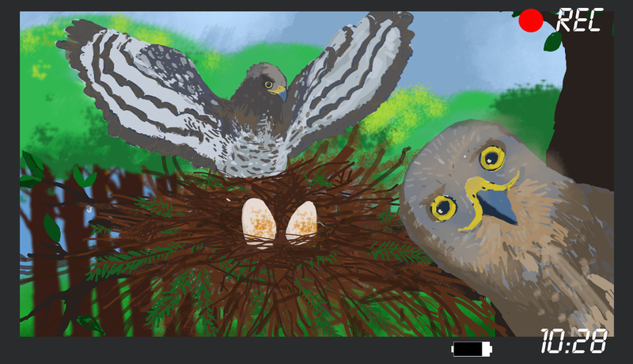Screen dimensions: 633x364
Task: Click the green leaf beside the REC dot
Action: pyautogui.click(x=552, y=41)
